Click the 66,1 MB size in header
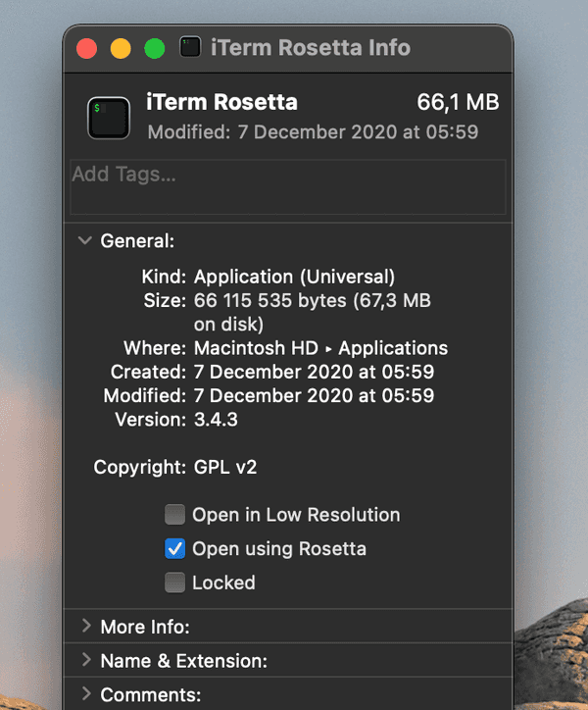This screenshot has height=710, width=588. coord(458,102)
